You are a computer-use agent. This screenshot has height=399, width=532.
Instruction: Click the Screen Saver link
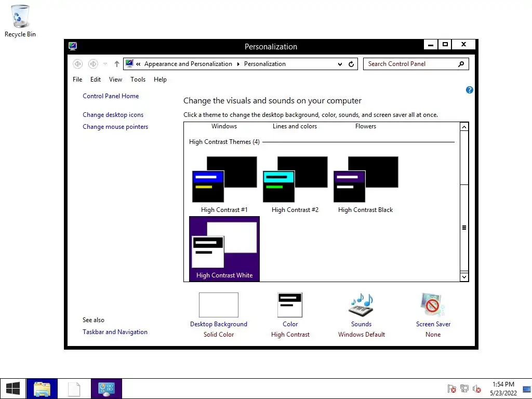pyautogui.click(x=433, y=324)
